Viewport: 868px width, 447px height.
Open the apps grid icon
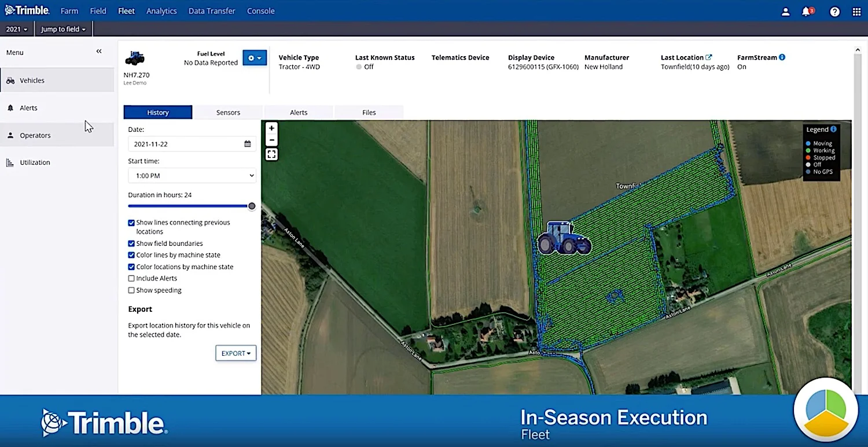[856, 12]
